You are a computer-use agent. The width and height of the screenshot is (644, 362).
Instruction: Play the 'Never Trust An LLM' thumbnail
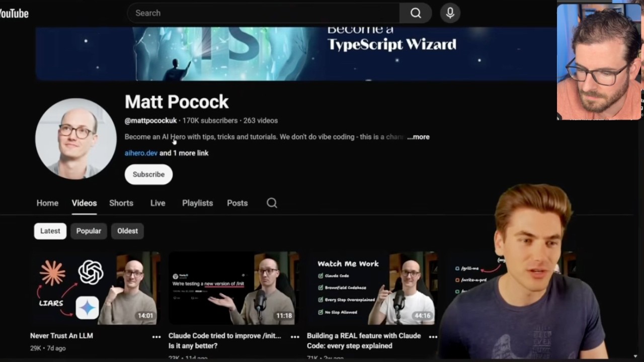(96, 288)
